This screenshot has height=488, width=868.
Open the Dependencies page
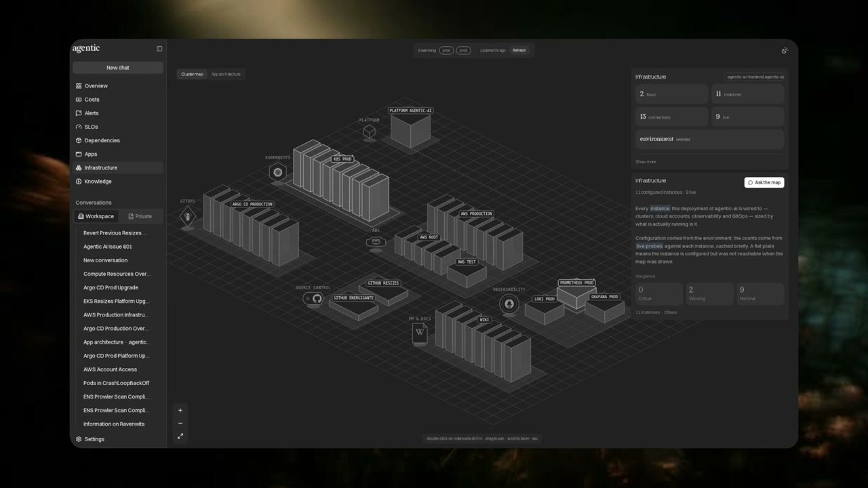coord(118,140)
